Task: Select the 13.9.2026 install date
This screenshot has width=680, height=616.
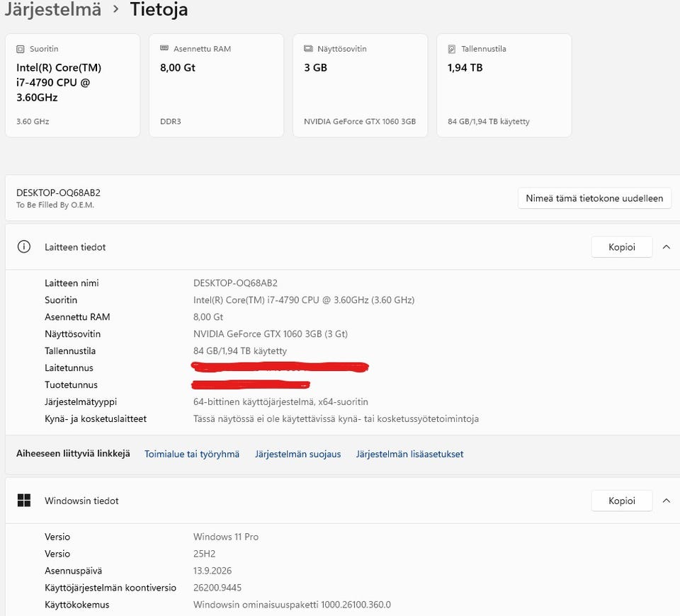Action: click(212, 571)
